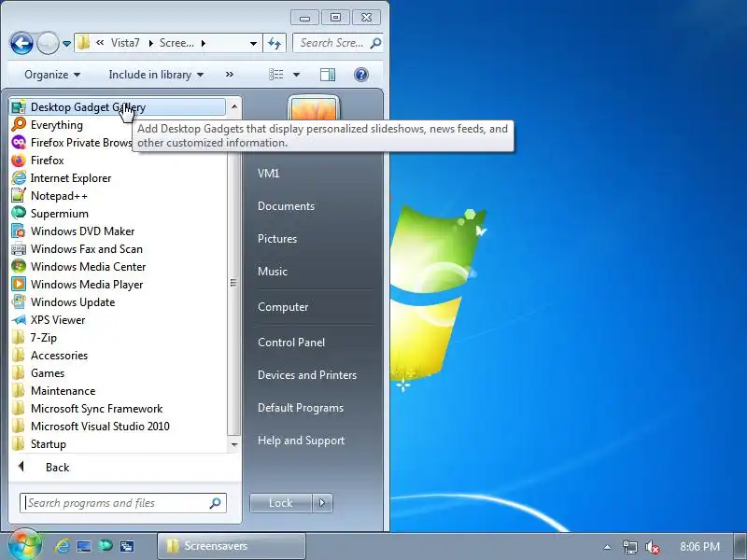Click the Vista7 breadcrumb in address bar
This screenshot has height=560, width=747.
(x=125, y=43)
